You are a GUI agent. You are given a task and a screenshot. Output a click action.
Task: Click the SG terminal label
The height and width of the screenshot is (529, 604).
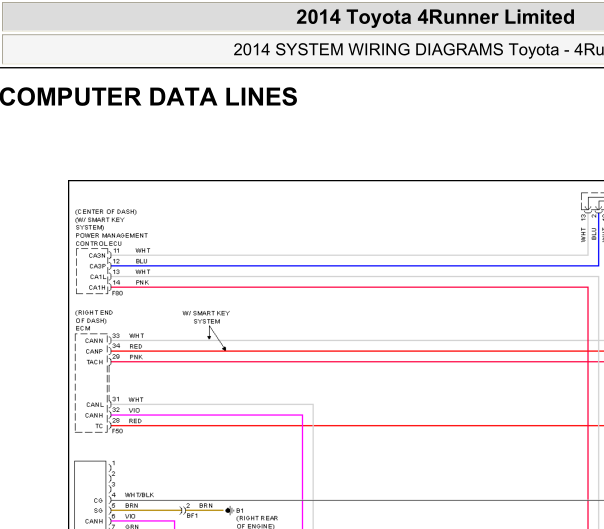[x=98, y=511]
